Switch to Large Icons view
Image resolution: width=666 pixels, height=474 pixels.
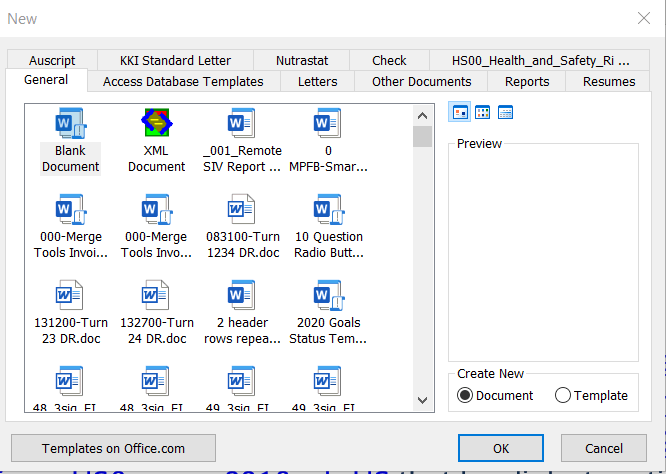[460, 112]
